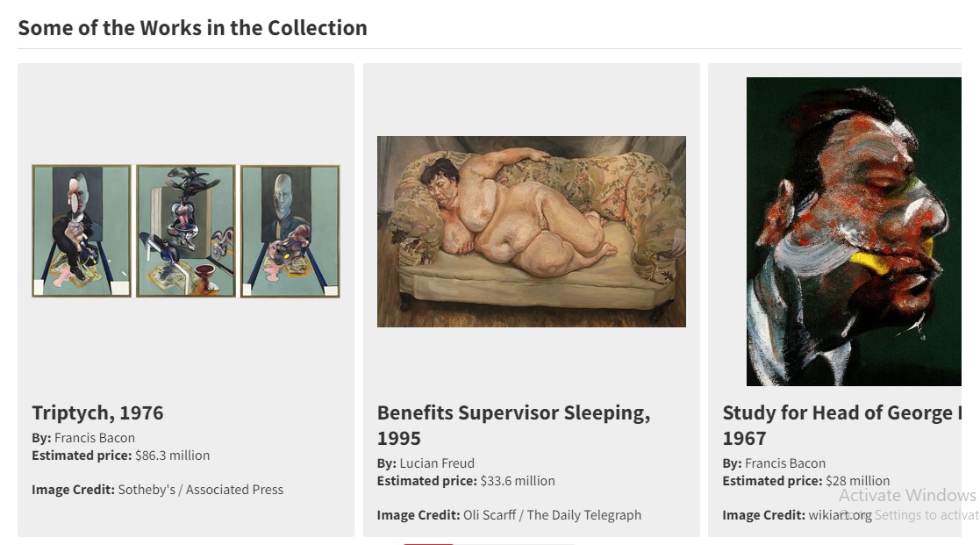980x545 pixels.
Task: Click the Sotheby's / Associated Press image credit
Action: (201, 489)
